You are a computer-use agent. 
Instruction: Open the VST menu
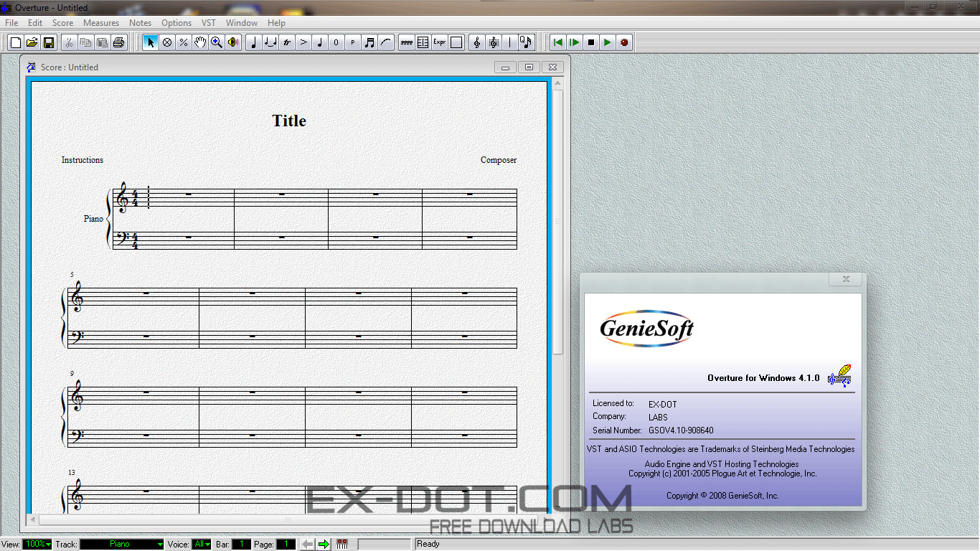pos(209,23)
